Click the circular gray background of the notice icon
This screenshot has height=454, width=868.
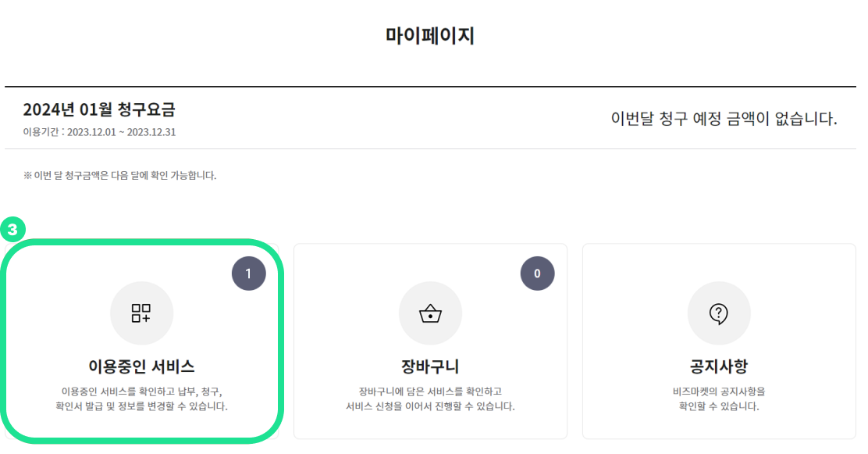[719, 313]
